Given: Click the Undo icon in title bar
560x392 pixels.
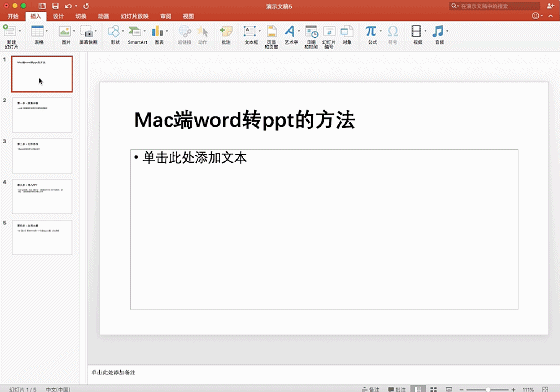Looking at the screenshot, I should [x=68, y=6].
